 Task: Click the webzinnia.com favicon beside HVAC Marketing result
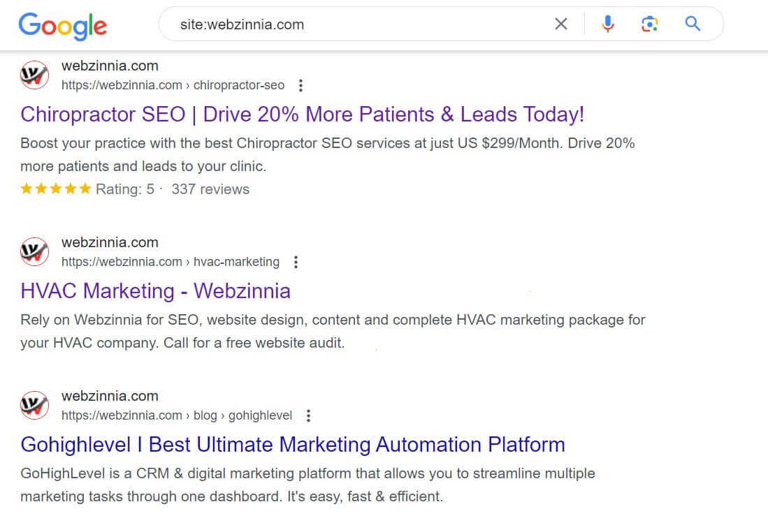(34, 251)
